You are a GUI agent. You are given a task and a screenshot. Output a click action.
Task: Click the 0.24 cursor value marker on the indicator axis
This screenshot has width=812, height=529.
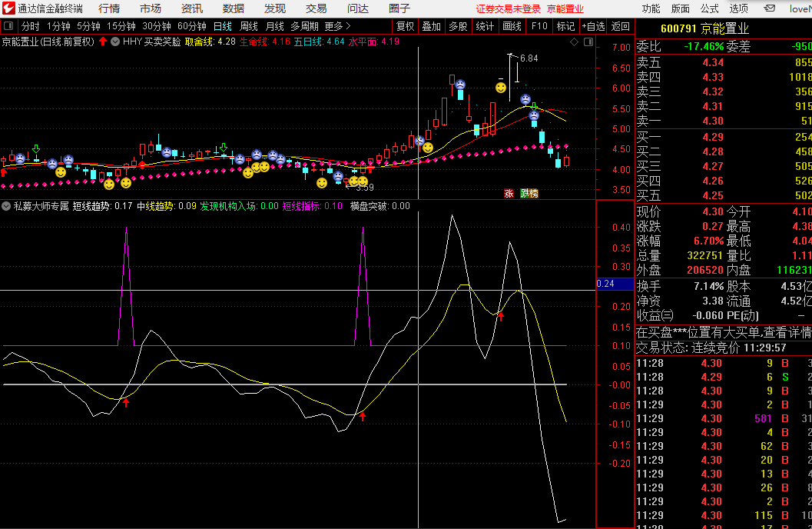click(x=615, y=284)
